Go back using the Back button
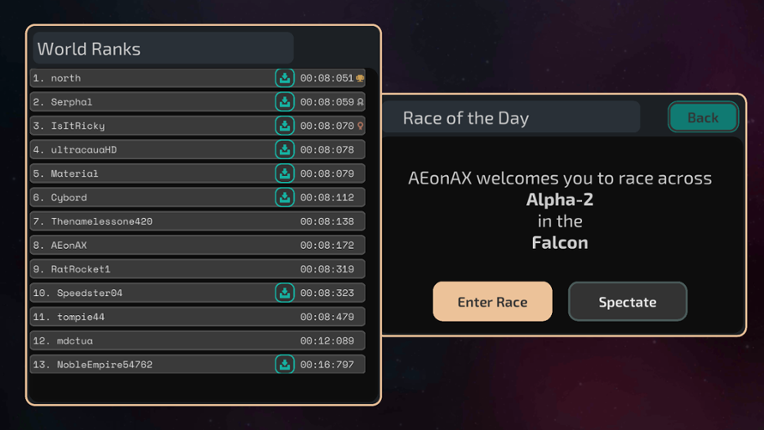This screenshot has height=430, width=764. [x=703, y=118]
